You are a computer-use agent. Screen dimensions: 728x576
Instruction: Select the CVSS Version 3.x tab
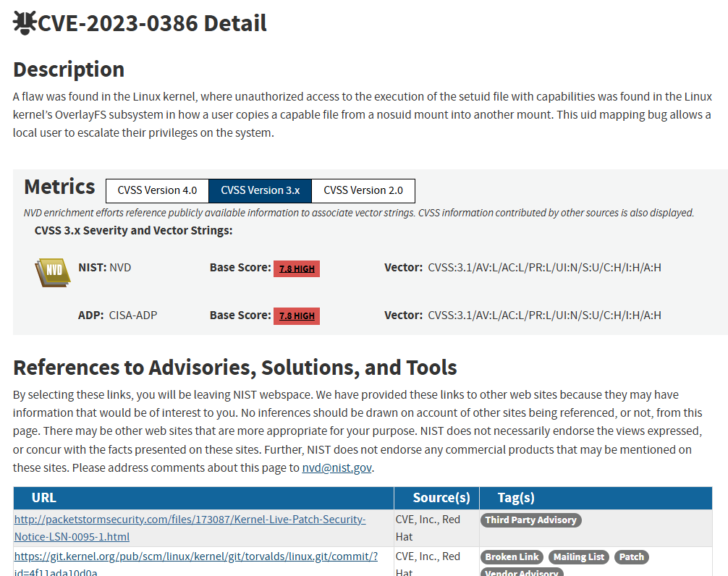260,191
